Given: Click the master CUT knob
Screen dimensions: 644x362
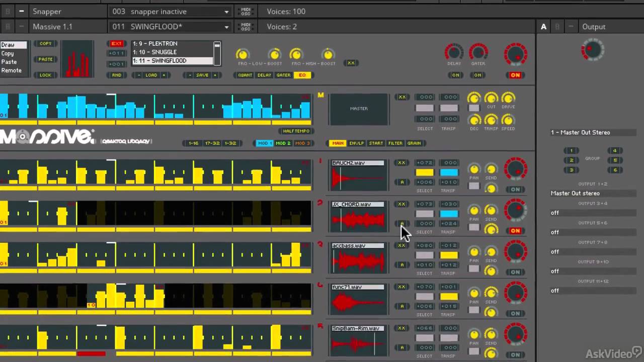Looking at the screenshot, I should pyautogui.click(x=491, y=98).
